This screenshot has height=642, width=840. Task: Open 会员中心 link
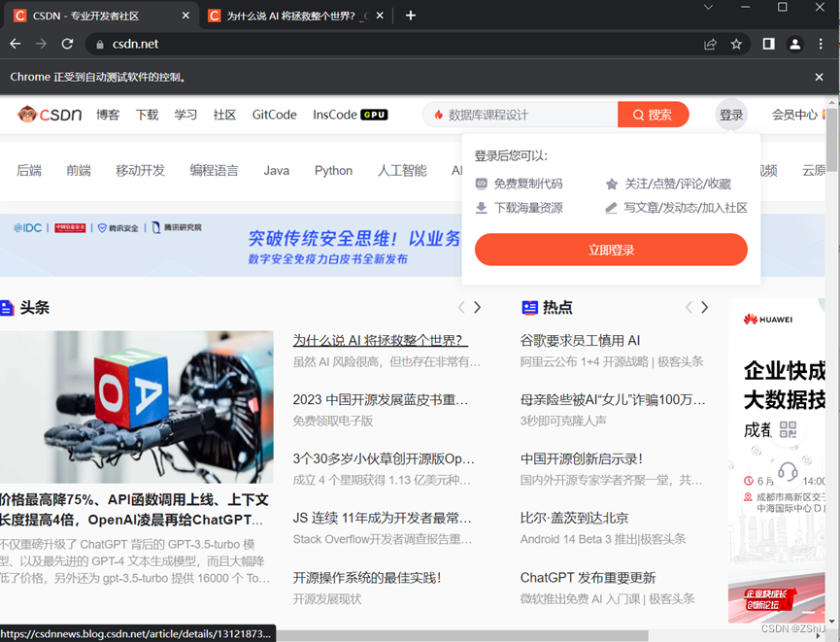click(794, 115)
